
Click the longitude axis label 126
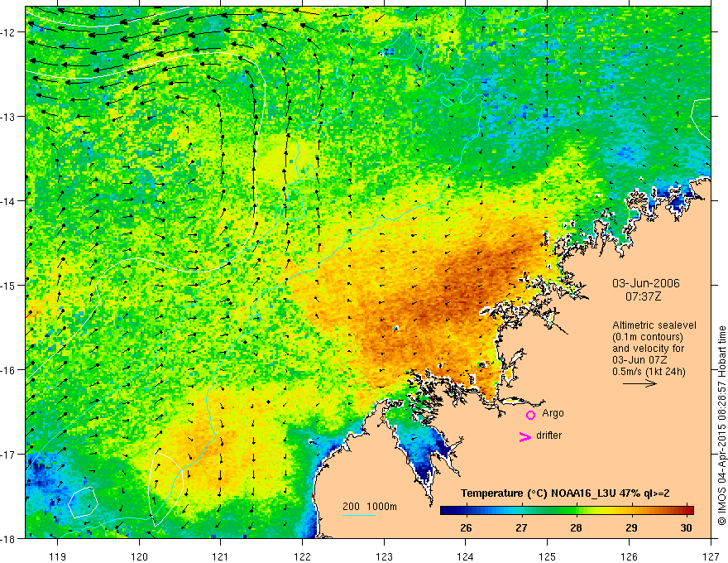click(629, 556)
